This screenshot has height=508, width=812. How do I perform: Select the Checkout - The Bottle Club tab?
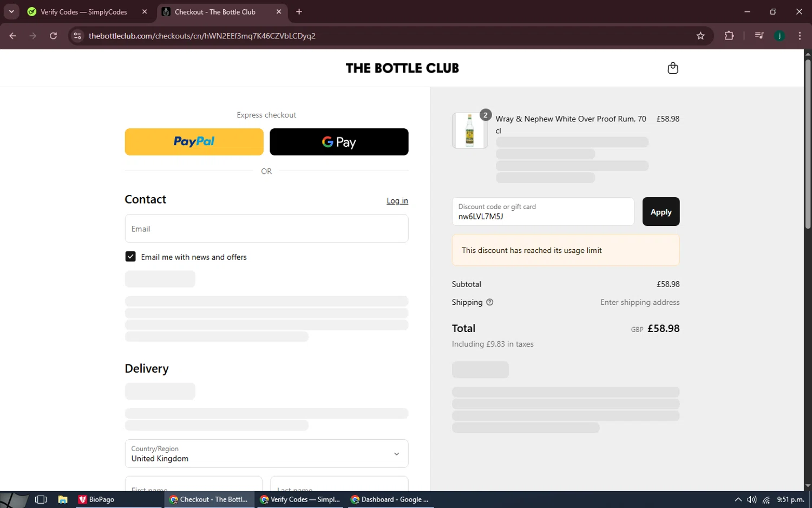tap(215, 12)
